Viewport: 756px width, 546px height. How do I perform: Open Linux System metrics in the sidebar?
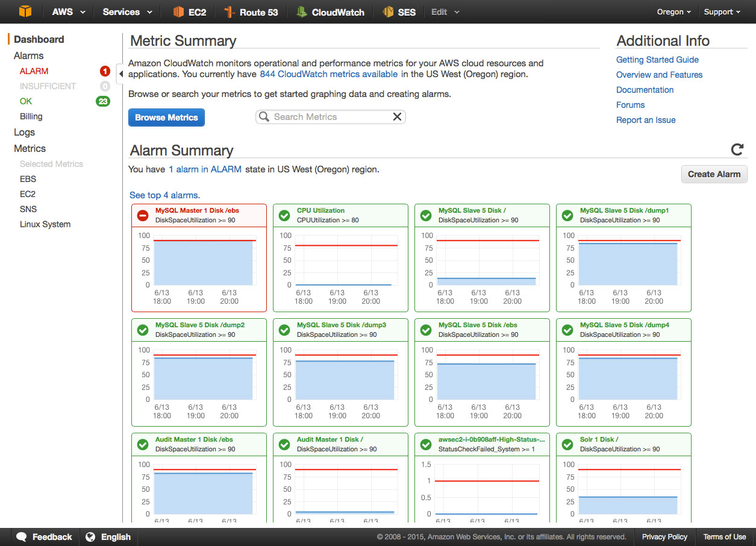coord(45,224)
